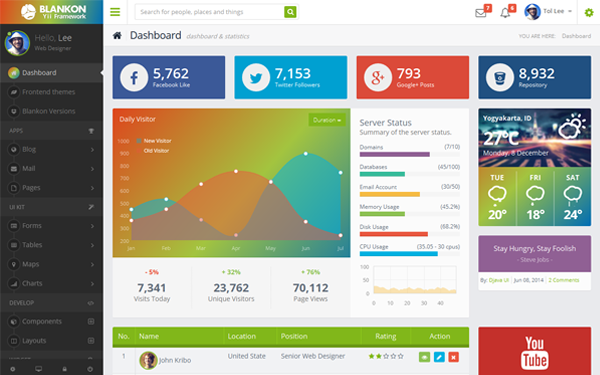Click the CPU Usage blue progress bar

398,254
